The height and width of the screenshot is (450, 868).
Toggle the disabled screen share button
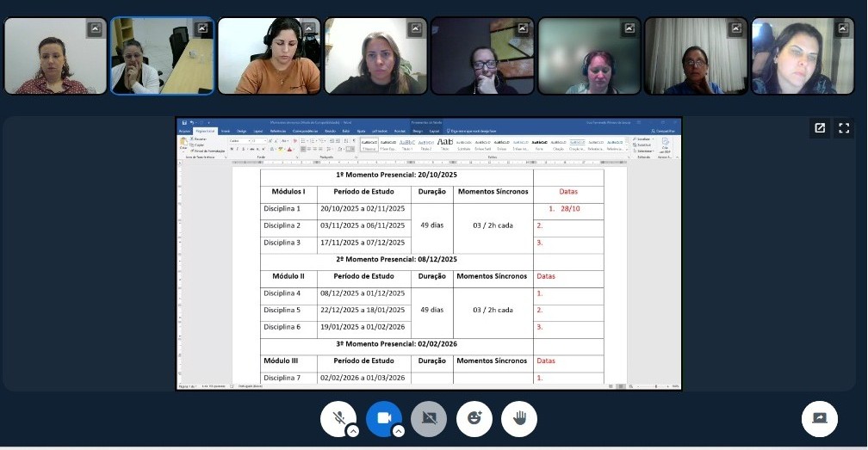point(429,419)
